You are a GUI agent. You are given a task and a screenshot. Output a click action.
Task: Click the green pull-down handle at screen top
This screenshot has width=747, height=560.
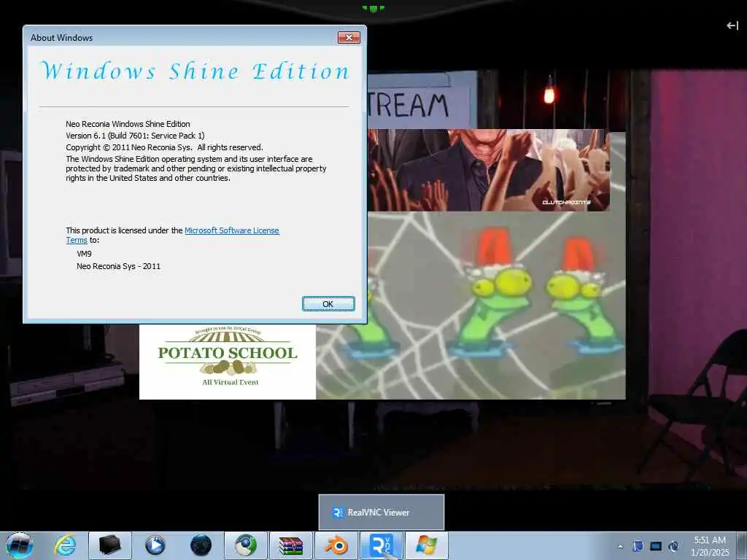click(x=373, y=8)
